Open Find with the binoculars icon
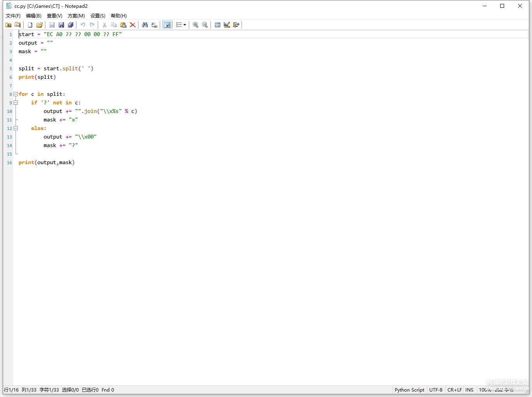This screenshot has width=532, height=397. click(x=145, y=25)
